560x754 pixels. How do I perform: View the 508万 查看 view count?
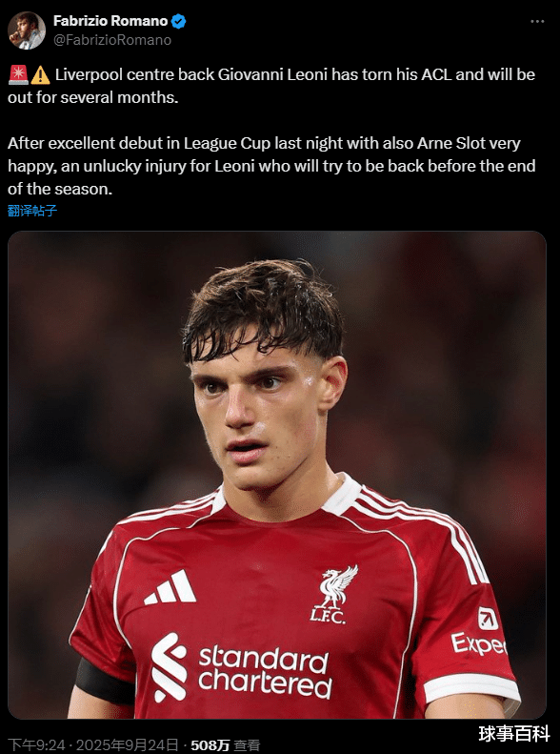226,744
